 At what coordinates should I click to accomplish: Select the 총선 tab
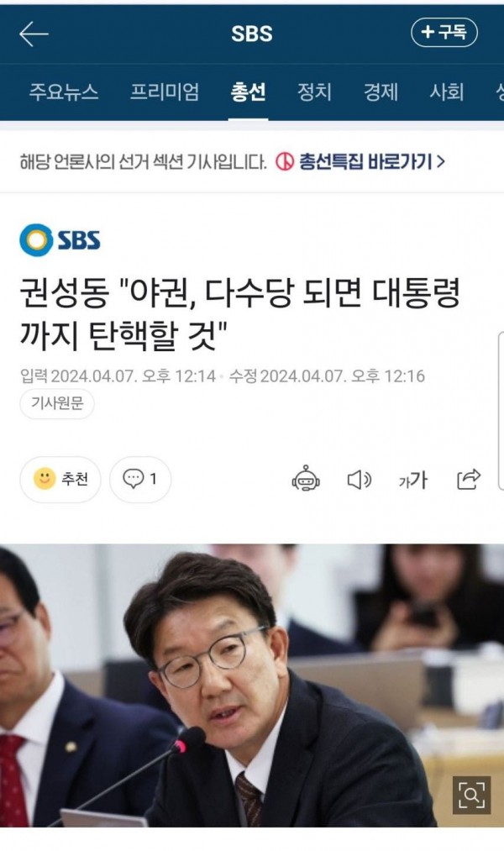tap(248, 92)
